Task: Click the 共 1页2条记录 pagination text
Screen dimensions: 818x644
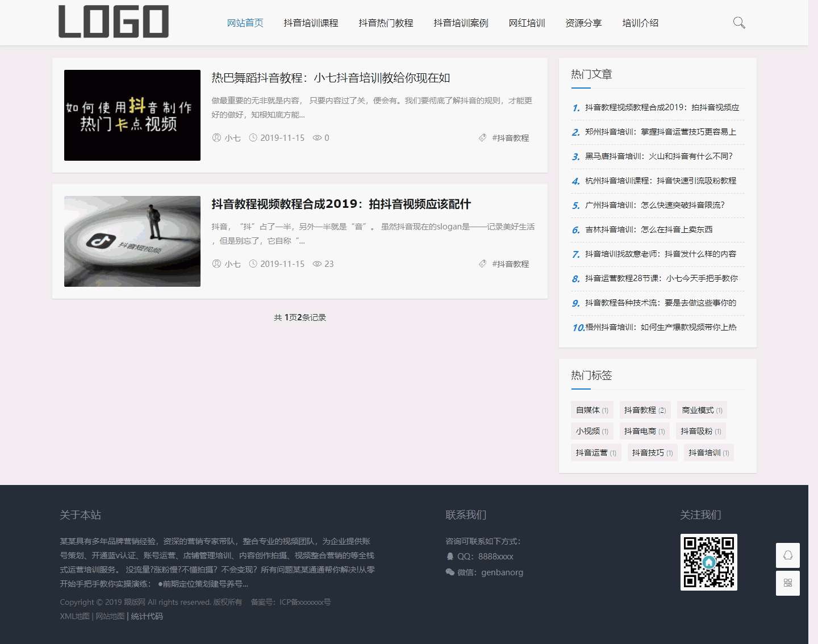Action: point(300,317)
